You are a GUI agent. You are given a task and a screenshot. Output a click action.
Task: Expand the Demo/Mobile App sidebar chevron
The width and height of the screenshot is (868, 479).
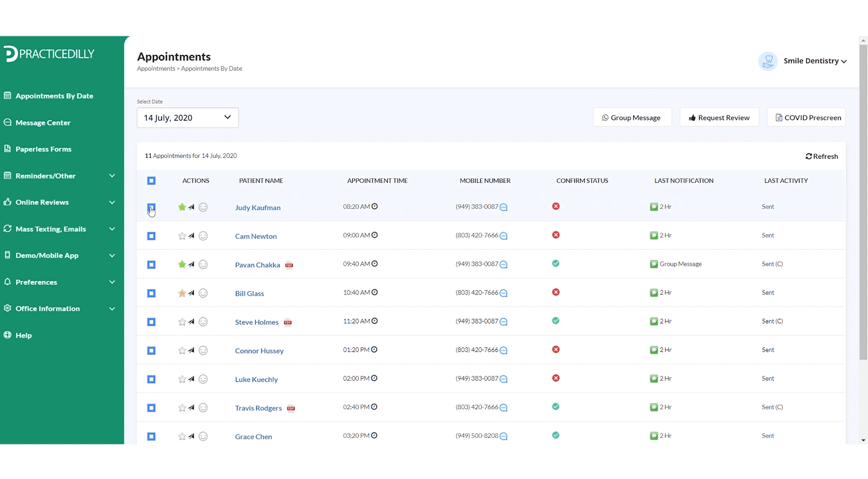(x=112, y=255)
